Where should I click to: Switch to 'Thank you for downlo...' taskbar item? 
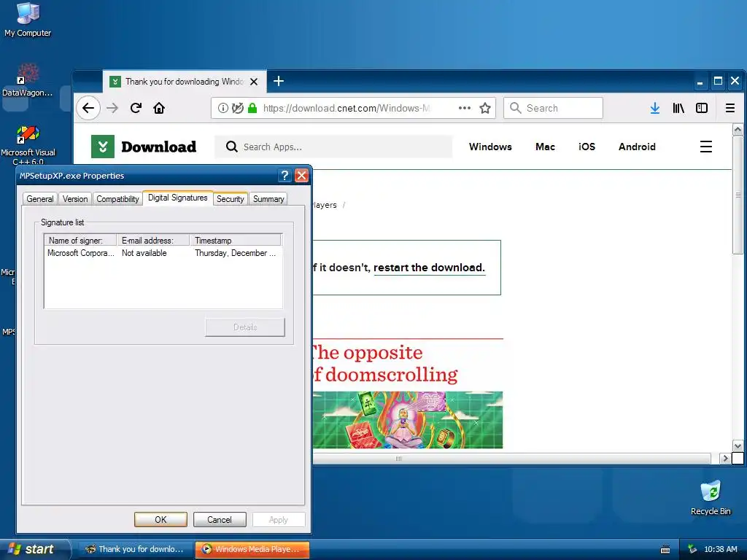(135, 549)
